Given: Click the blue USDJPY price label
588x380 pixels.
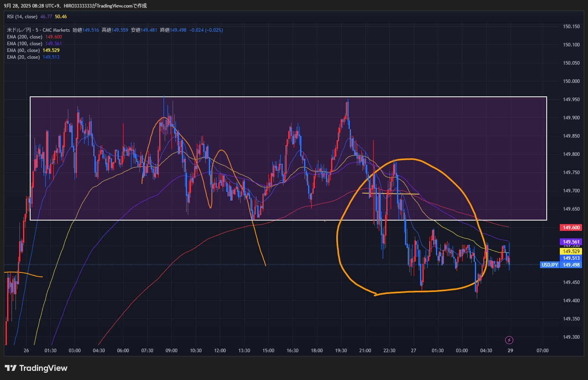Looking at the screenshot, I should pyautogui.click(x=549, y=265).
